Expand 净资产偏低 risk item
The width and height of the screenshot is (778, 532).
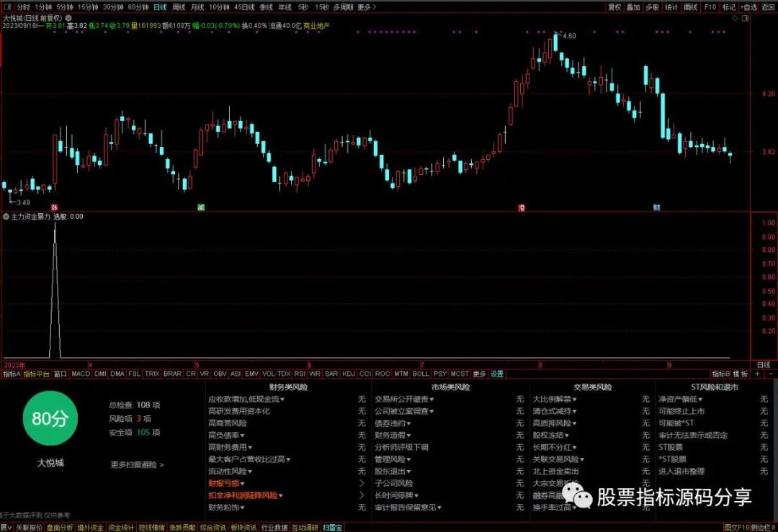(681, 399)
